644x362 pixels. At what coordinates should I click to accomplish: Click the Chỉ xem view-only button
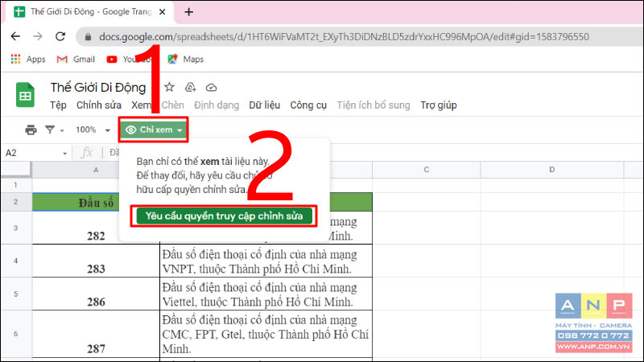coord(153,130)
